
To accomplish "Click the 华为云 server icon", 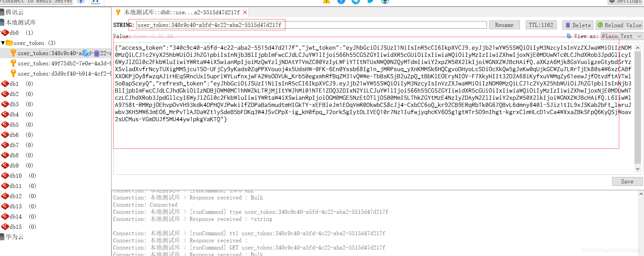I will pos(2,237).
